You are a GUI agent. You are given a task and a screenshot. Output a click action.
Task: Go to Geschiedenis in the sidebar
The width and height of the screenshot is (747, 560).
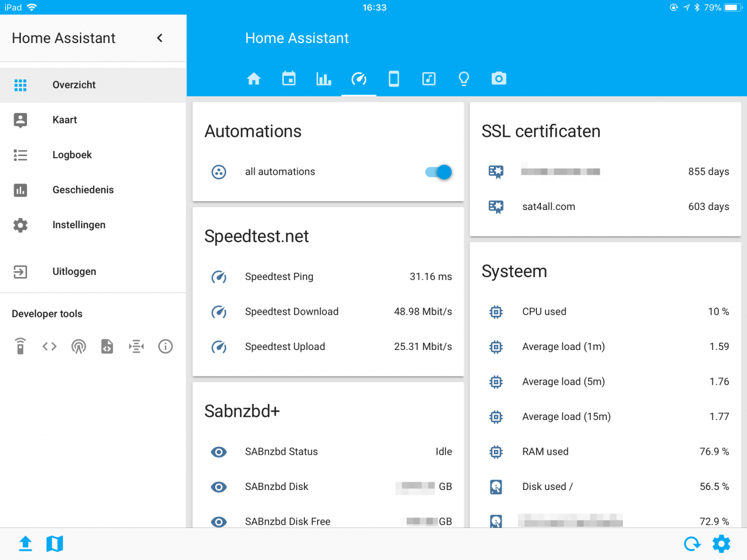83,190
